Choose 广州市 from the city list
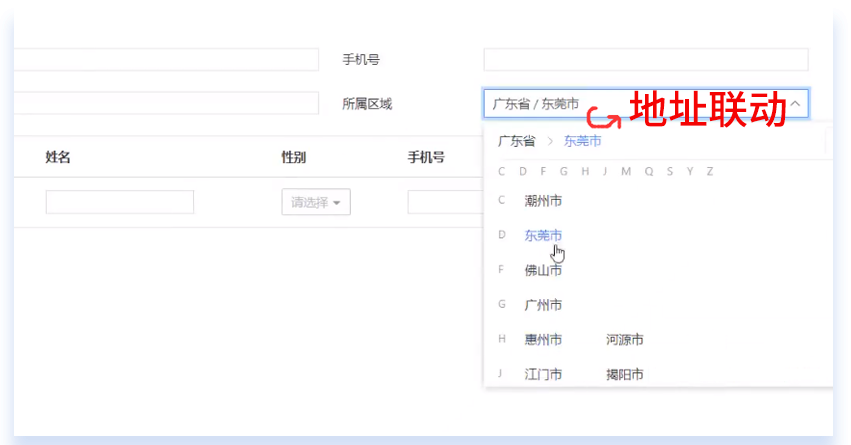The image size is (851, 445). (543, 305)
